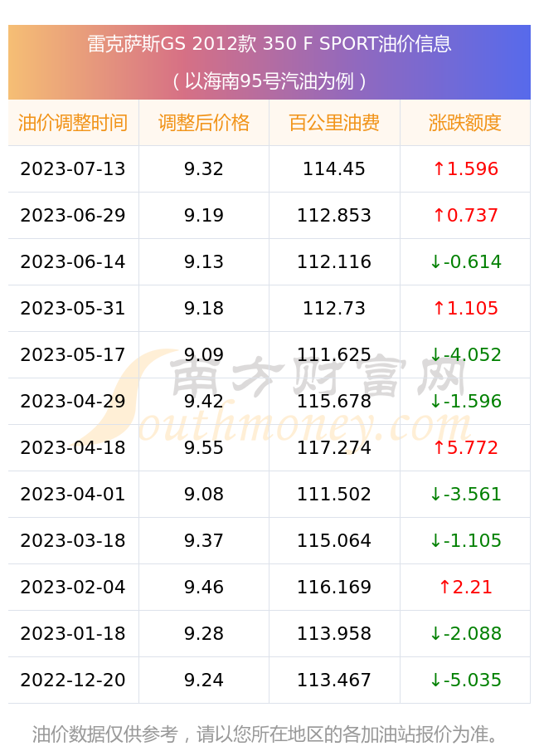This screenshot has height=756, width=539.
Task: Select the fuel cost 116.169 cell
Action: click(334, 587)
